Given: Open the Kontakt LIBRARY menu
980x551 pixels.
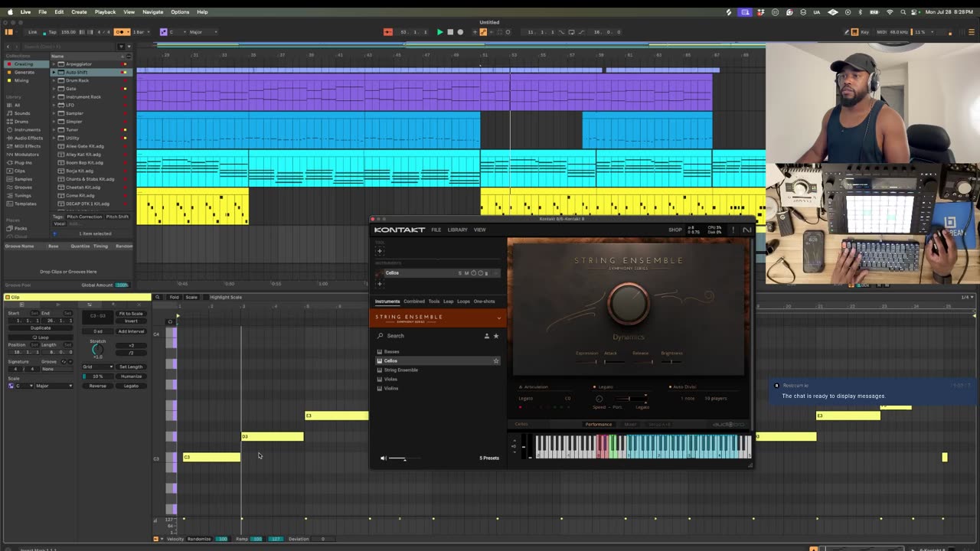Looking at the screenshot, I should [x=458, y=230].
